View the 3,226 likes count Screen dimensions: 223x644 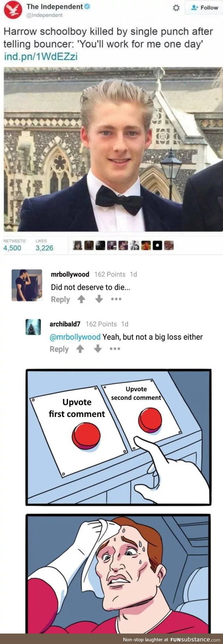45,248
